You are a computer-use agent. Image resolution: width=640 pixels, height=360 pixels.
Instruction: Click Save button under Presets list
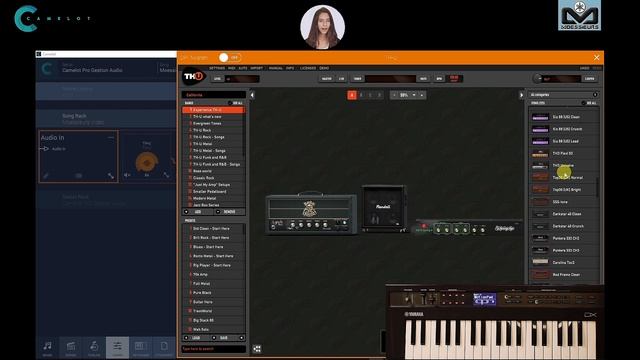[224, 338]
